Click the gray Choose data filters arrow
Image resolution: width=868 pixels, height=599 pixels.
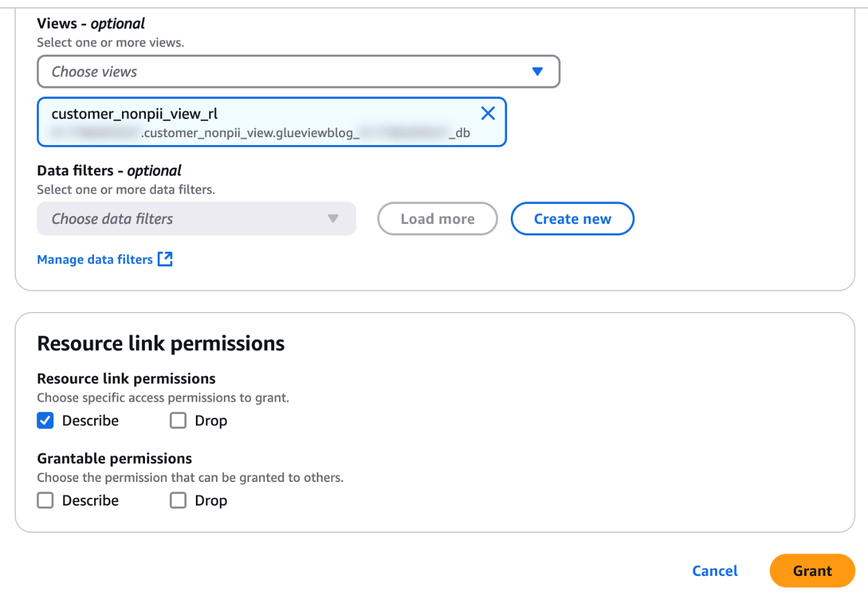pyautogui.click(x=333, y=218)
